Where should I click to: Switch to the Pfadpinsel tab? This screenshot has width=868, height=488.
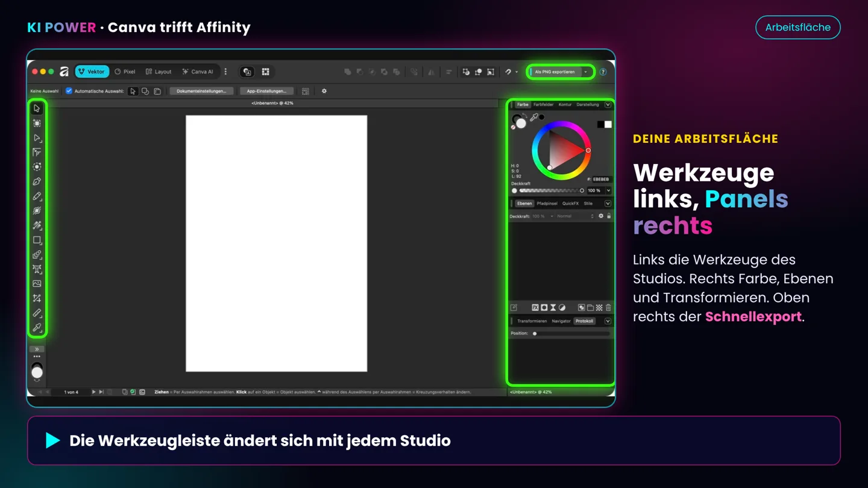pyautogui.click(x=547, y=204)
